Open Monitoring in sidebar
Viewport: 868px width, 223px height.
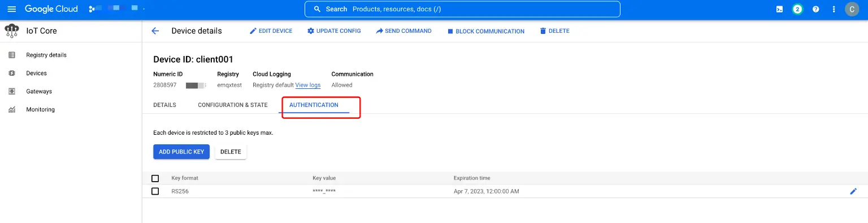pyautogui.click(x=40, y=109)
